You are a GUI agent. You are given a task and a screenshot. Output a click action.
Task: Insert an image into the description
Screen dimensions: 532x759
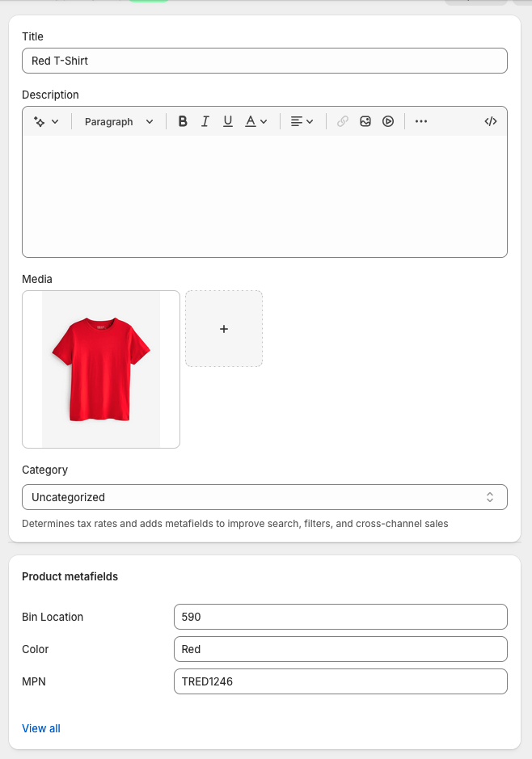pos(365,121)
